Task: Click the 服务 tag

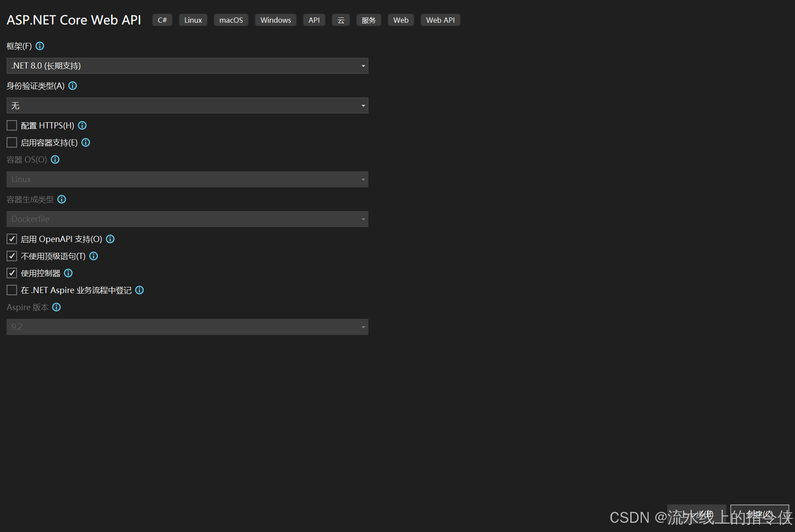Action: [369, 20]
